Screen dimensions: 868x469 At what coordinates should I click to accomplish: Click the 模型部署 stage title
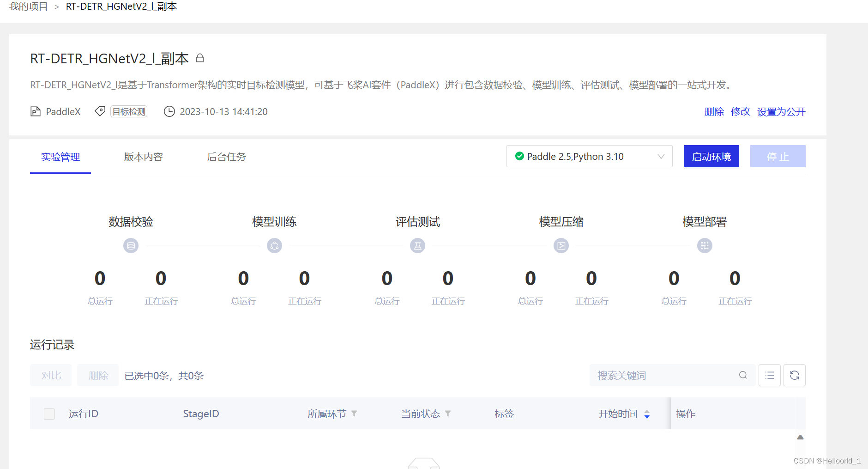click(705, 222)
